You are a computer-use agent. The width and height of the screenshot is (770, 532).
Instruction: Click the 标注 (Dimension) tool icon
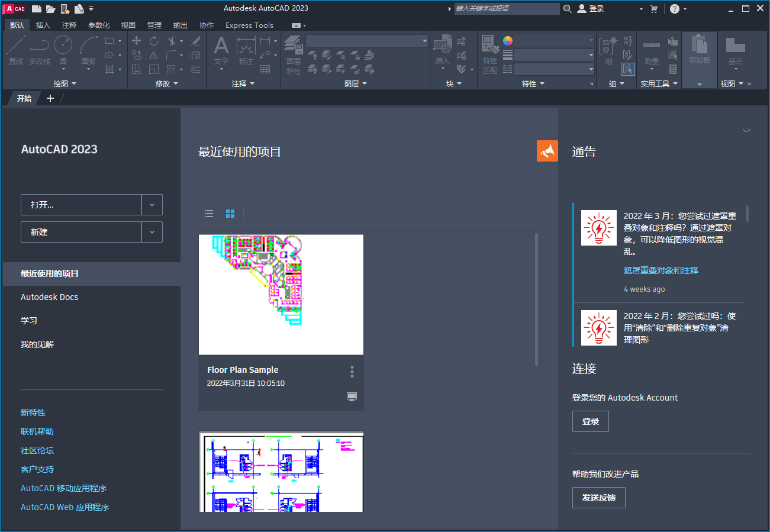[246, 44]
